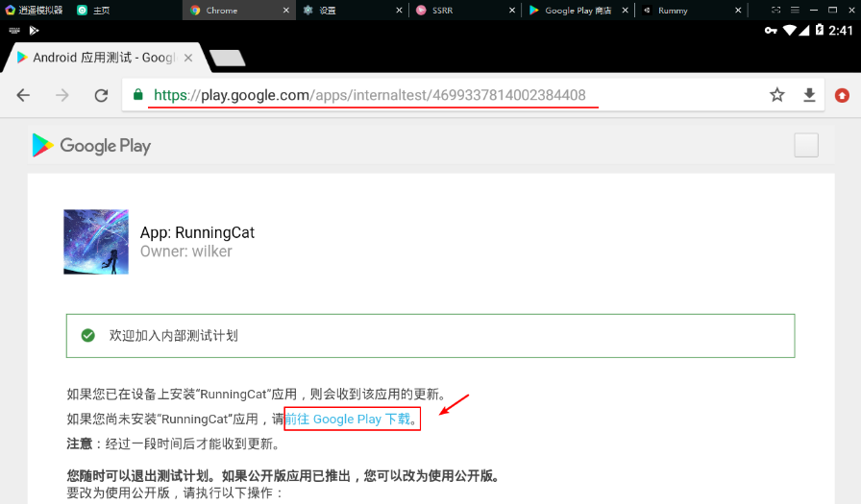Image resolution: width=861 pixels, height=504 pixels.
Task: Close the SSRR emulator tab
Action: click(x=512, y=10)
